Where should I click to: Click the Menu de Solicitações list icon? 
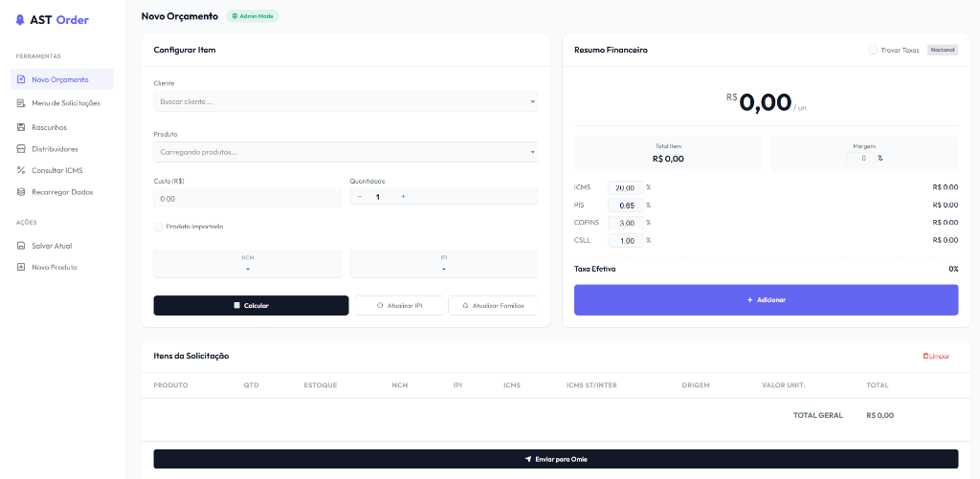pyautogui.click(x=21, y=103)
